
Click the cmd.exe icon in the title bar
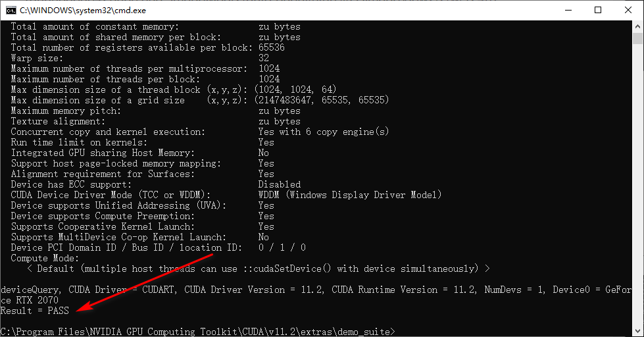point(11,10)
